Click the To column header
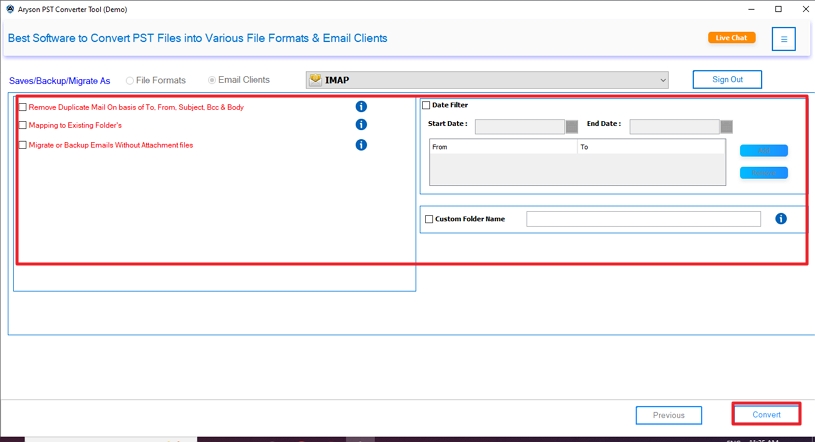This screenshot has width=815, height=442. pos(651,147)
